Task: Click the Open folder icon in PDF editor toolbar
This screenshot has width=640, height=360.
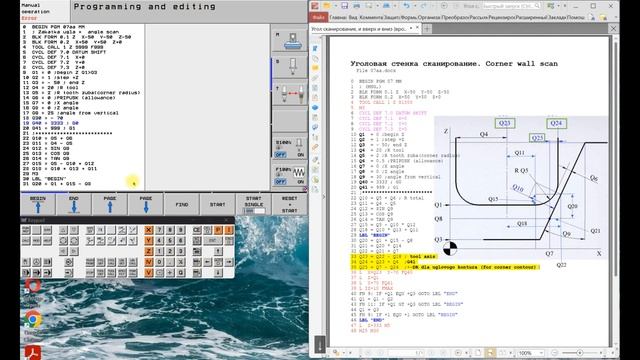Action: click(x=327, y=6)
